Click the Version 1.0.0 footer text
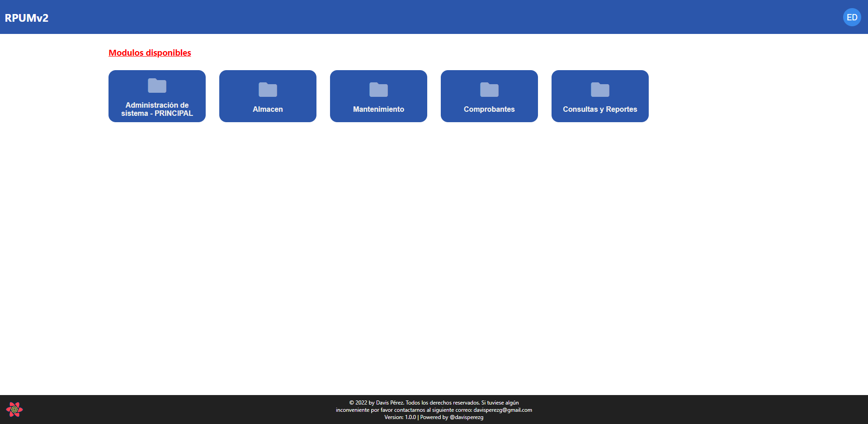 pos(400,417)
